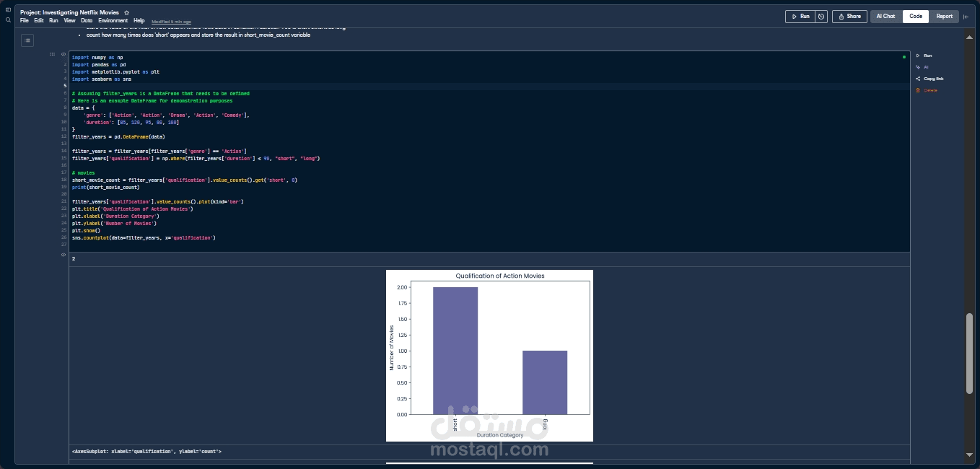This screenshot has width=980, height=469.
Task: Click the green cell status indicator dot
Action: pos(904,56)
